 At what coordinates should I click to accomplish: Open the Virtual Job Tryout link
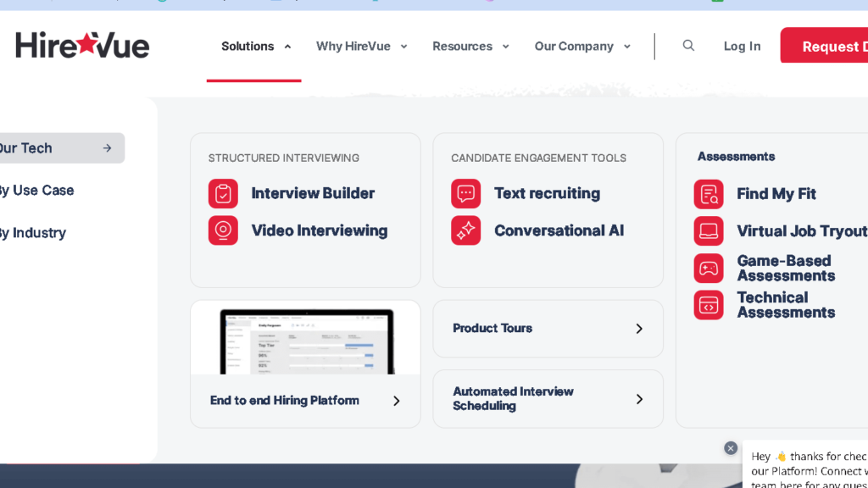[802, 230]
